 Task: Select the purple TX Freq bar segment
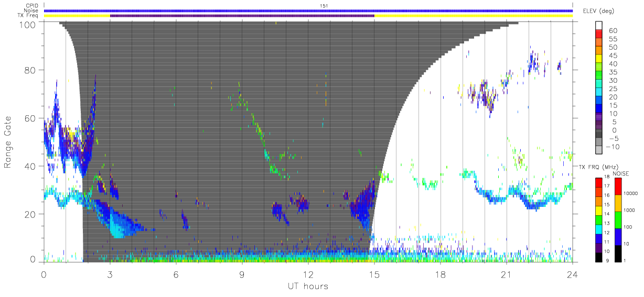242,16
